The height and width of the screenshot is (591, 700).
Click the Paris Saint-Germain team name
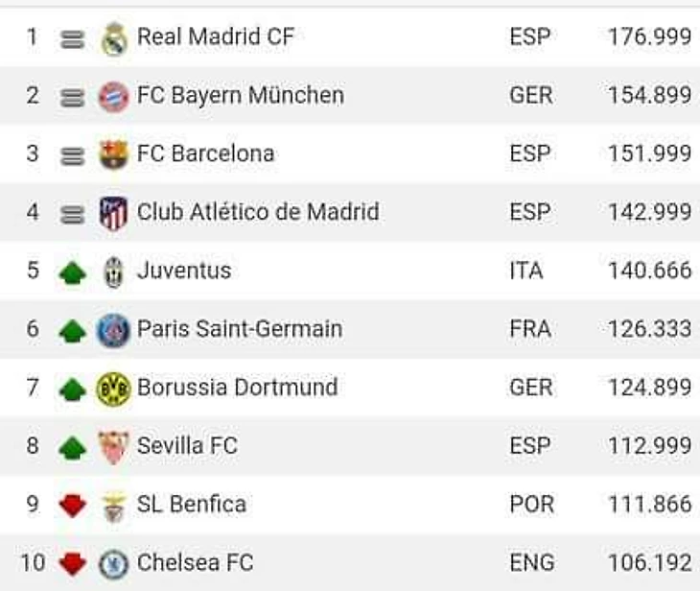(x=239, y=329)
